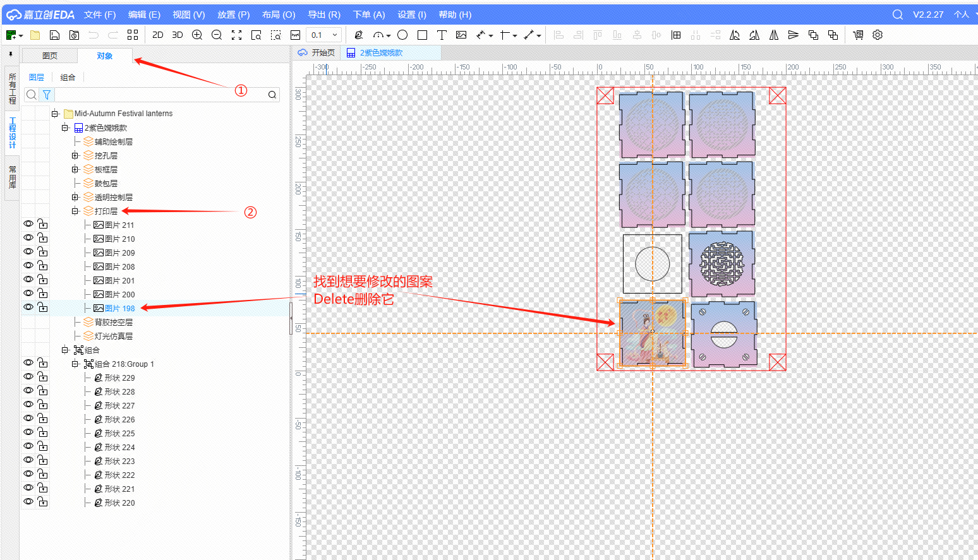Click the 组合 filter link
Viewport: 978px width, 560px height.
tap(68, 77)
